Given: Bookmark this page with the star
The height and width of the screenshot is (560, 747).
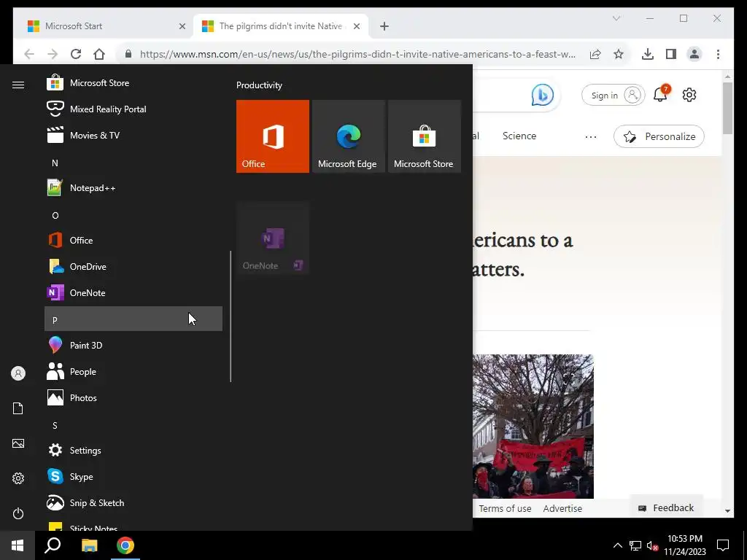Looking at the screenshot, I should point(619,54).
